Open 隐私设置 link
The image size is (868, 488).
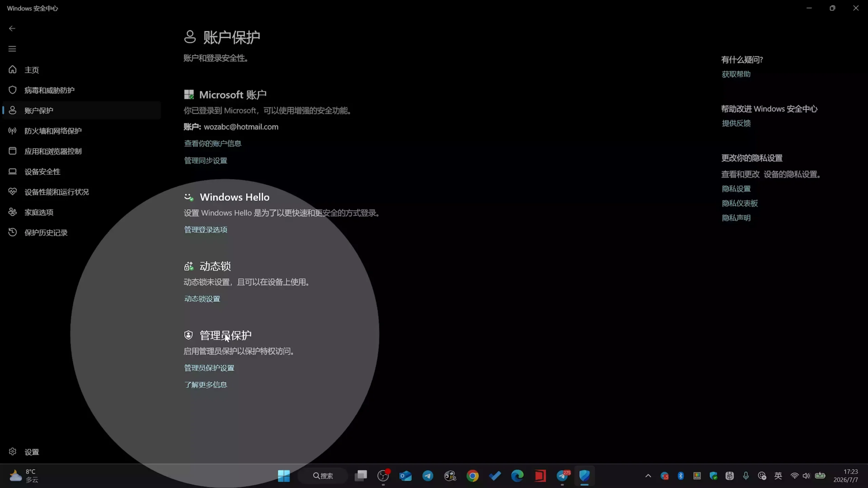tap(736, 189)
